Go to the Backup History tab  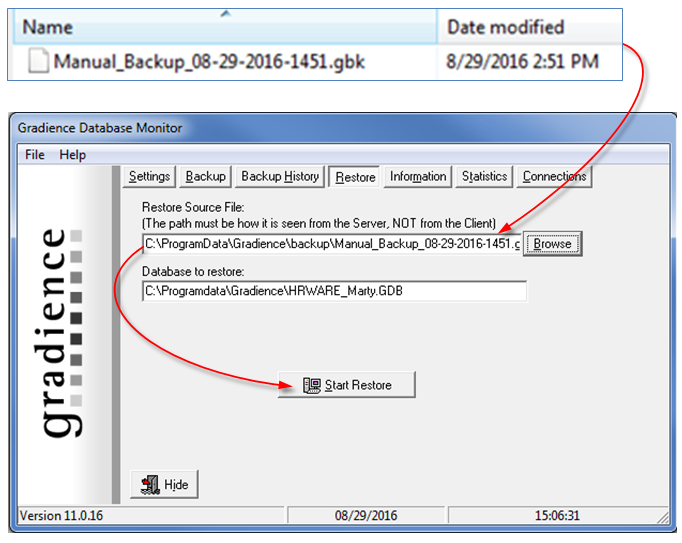tap(280, 177)
